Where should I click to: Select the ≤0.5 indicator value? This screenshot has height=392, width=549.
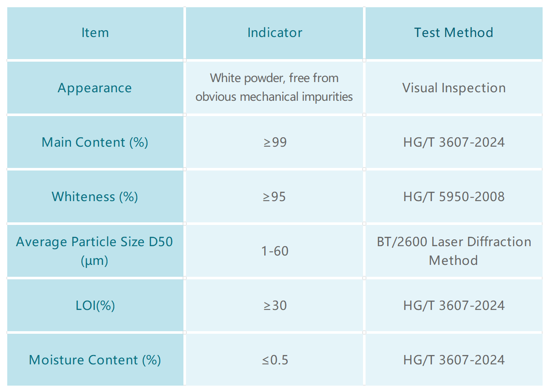[x=275, y=360]
